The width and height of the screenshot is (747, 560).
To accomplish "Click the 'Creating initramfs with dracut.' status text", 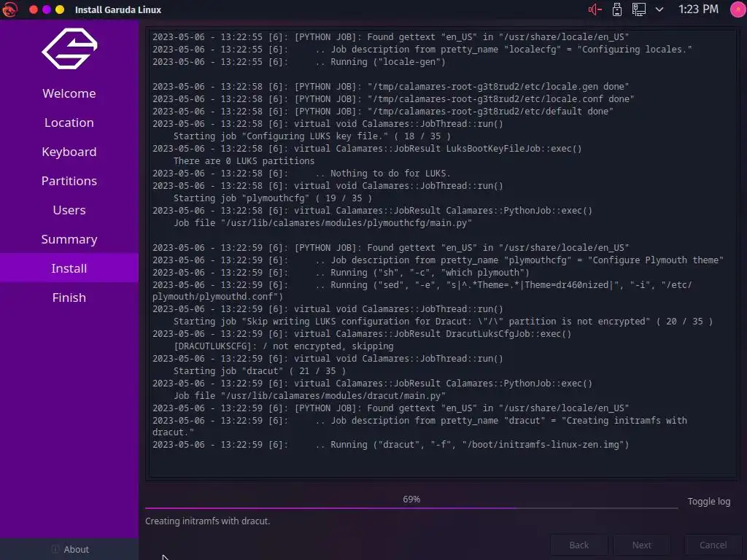I will tap(208, 521).
